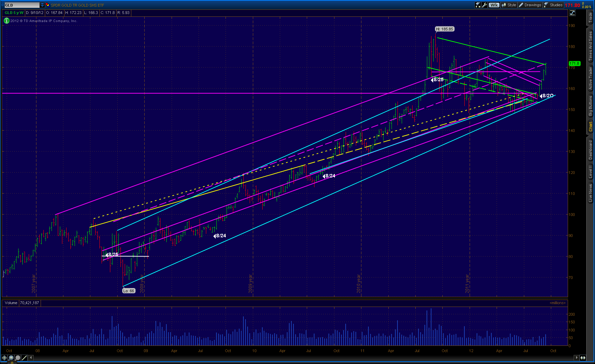Toggle the Wk weekly timeframe button
The height and width of the screenshot is (364, 595).
click(494, 5)
